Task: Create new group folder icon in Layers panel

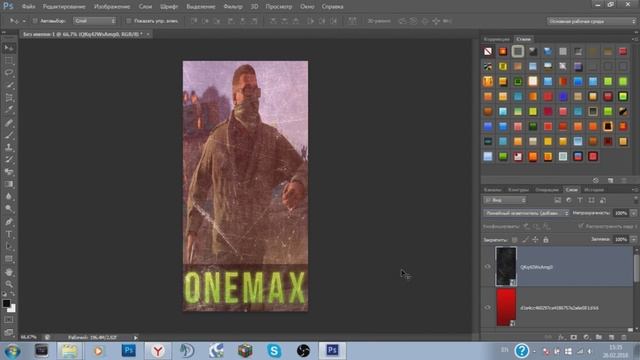Action: tap(599, 338)
